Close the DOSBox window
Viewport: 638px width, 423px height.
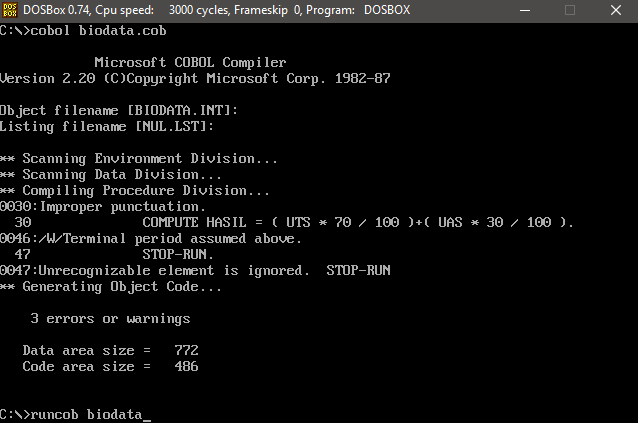(x=616, y=10)
